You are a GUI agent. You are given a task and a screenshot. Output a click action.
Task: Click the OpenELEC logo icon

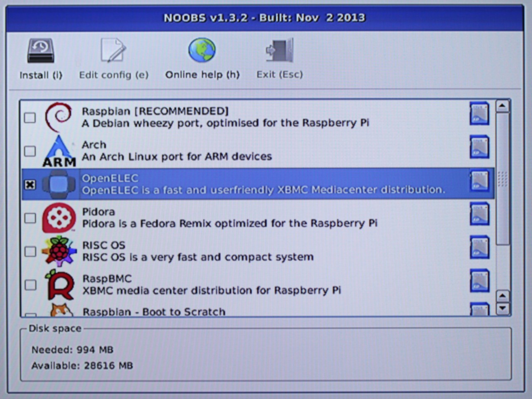coord(59,184)
